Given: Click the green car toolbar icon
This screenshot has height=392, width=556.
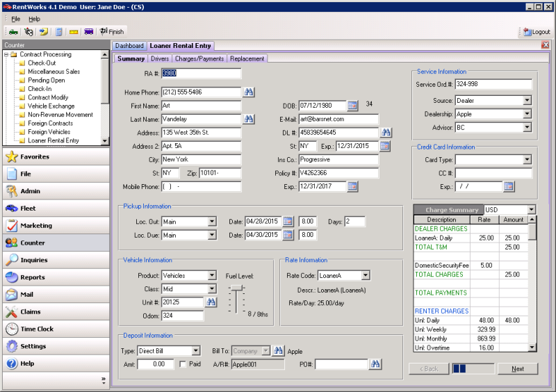Looking at the screenshot, I should click(13, 32).
